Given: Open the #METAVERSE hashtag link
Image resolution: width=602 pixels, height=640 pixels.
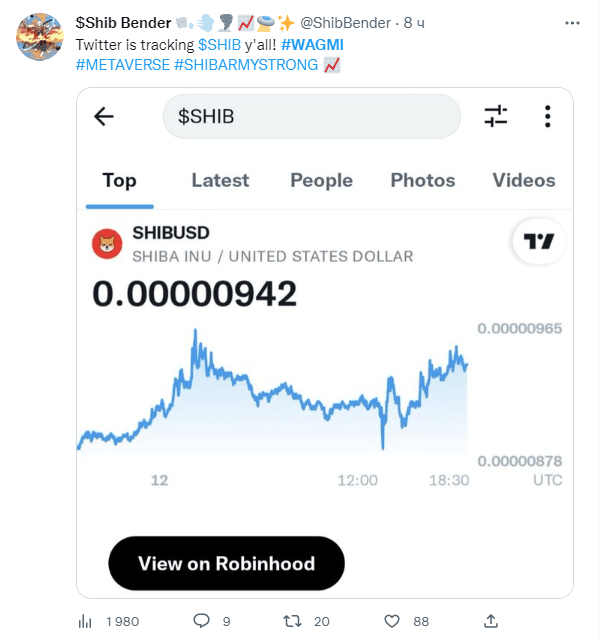Looking at the screenshot, I should (x=121, y=65).
